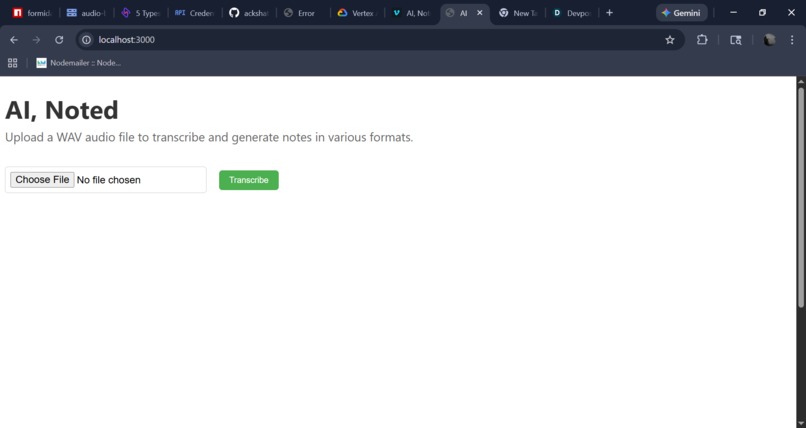Open the Extensions puzzle icon
Image resolution: width=806 pixels, height=428 pixels.
click(x=702, y=40)
